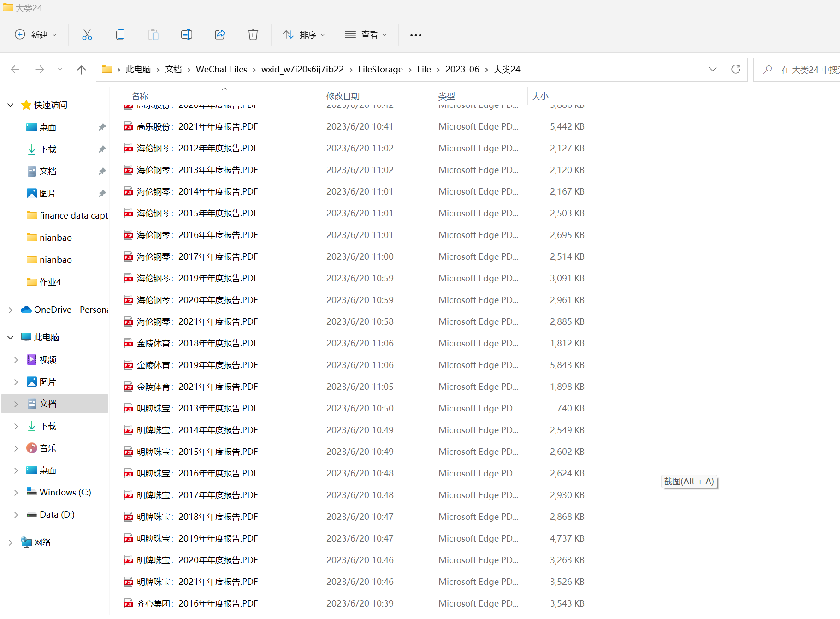The height and width of the screenshot is (619, 840).
Task: Select 作业4 folder in quick access
Action: [x=44, y=282]
